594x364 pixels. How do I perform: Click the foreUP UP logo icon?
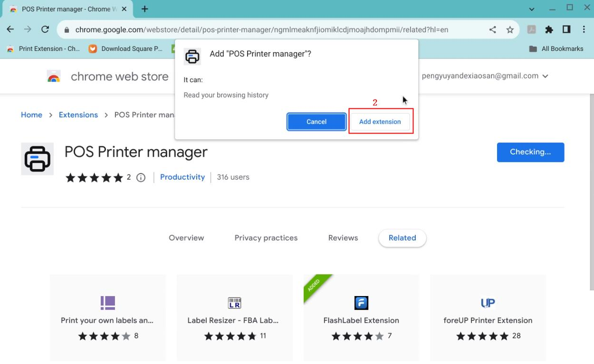488,303
